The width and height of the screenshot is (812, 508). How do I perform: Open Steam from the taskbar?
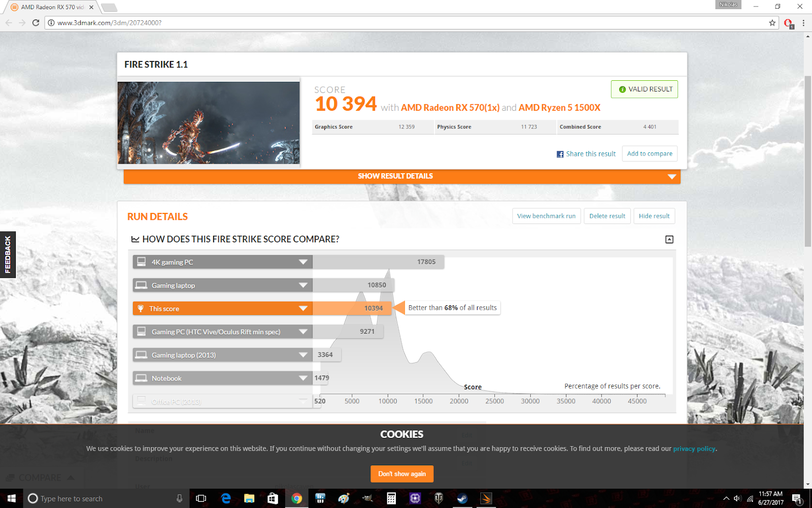point(462,498)
